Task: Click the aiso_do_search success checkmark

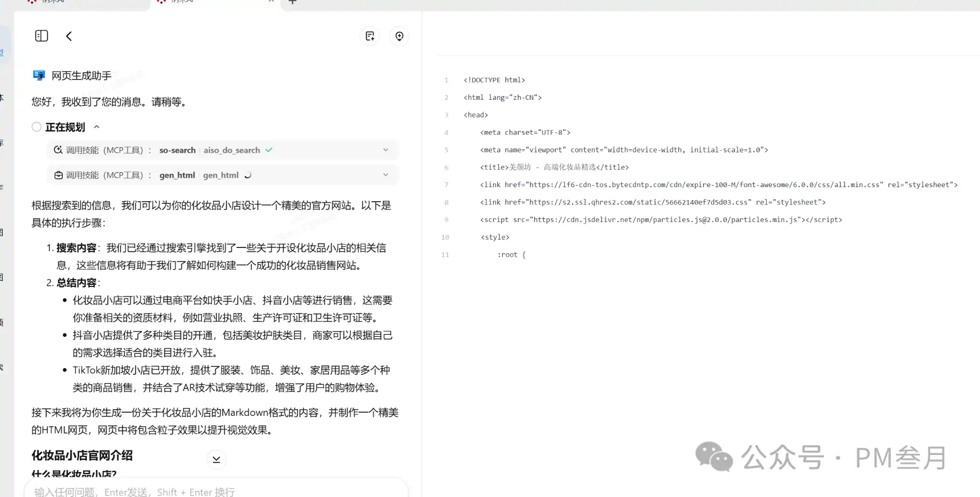Action: coord(269,150)
